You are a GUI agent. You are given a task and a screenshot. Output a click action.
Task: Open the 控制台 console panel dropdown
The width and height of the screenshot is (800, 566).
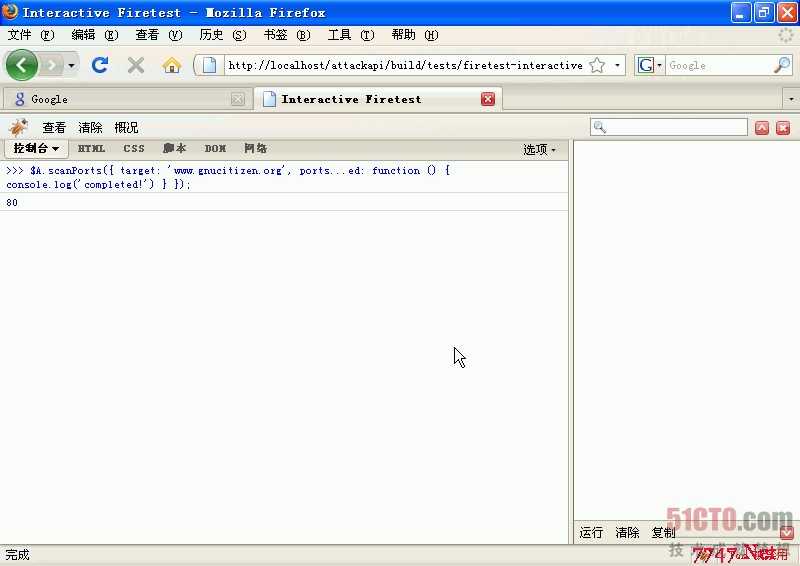point(36,149)
